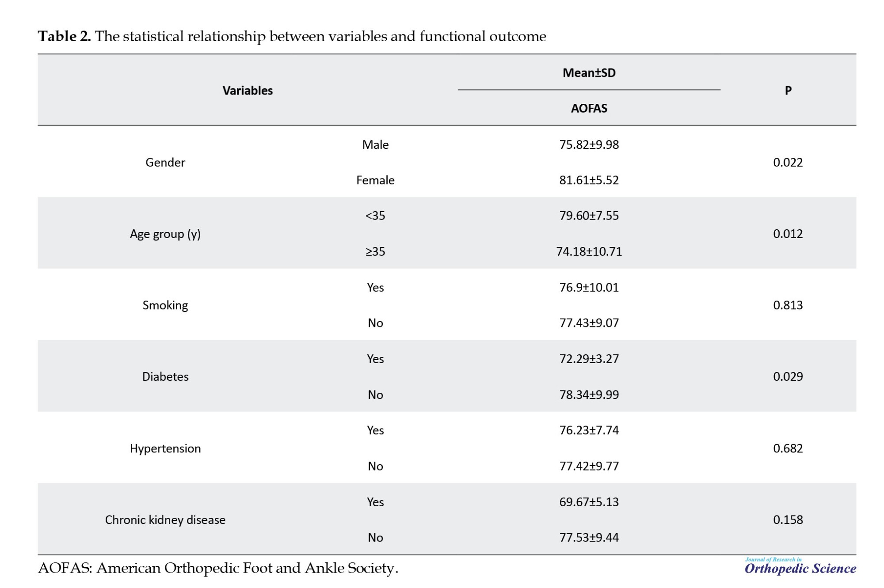Click the Chronic kidney disease label
This screenshot has height=588, width=884.
(x=165, y=520)
